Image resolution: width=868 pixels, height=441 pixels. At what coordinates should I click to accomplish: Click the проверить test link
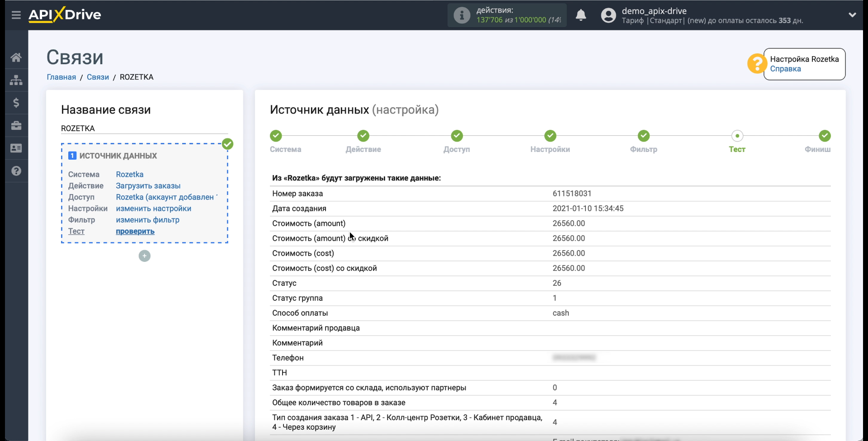click(135, 231)
